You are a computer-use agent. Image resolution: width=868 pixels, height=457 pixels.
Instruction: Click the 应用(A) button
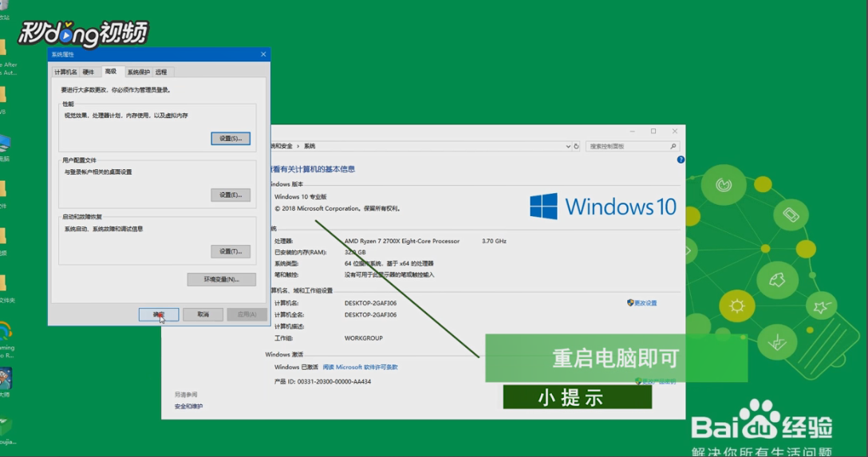(247, 314)
